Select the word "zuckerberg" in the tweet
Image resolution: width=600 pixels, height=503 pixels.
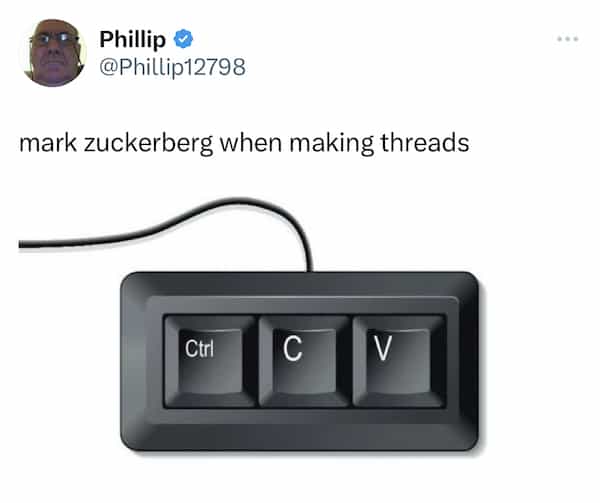pos(148,143)
